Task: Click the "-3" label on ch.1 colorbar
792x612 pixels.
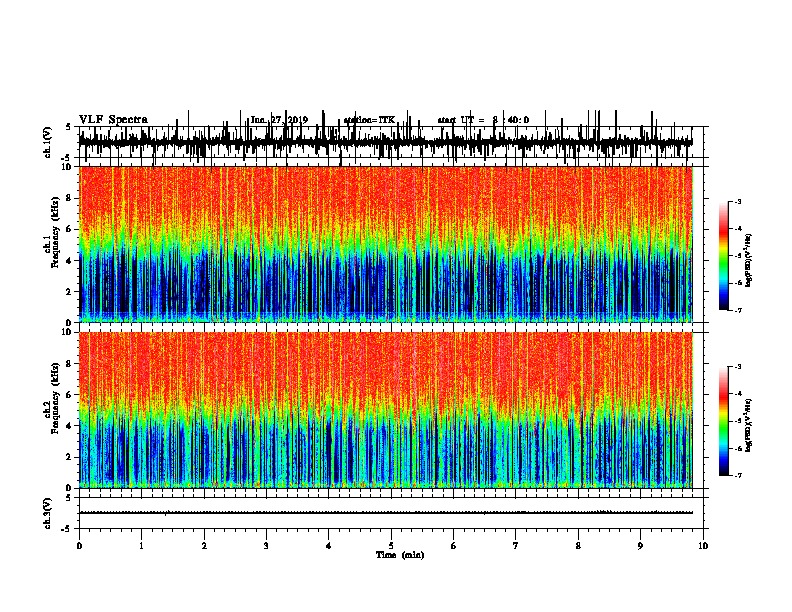Action: point(738,202)
